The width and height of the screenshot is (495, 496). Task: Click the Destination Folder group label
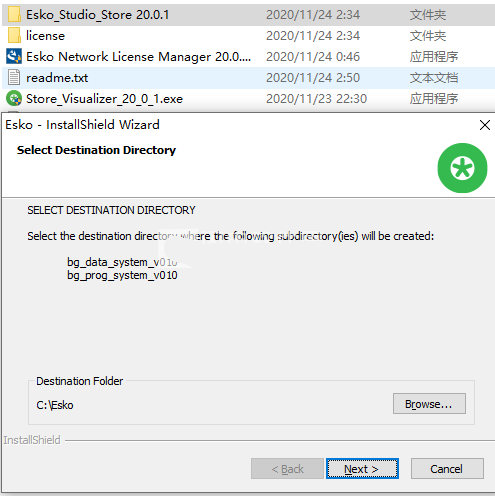click(x=80, y=381)
